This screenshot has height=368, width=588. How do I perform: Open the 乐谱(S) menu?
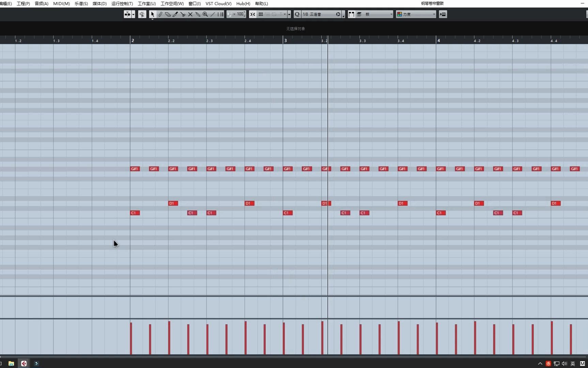(81, 4)
